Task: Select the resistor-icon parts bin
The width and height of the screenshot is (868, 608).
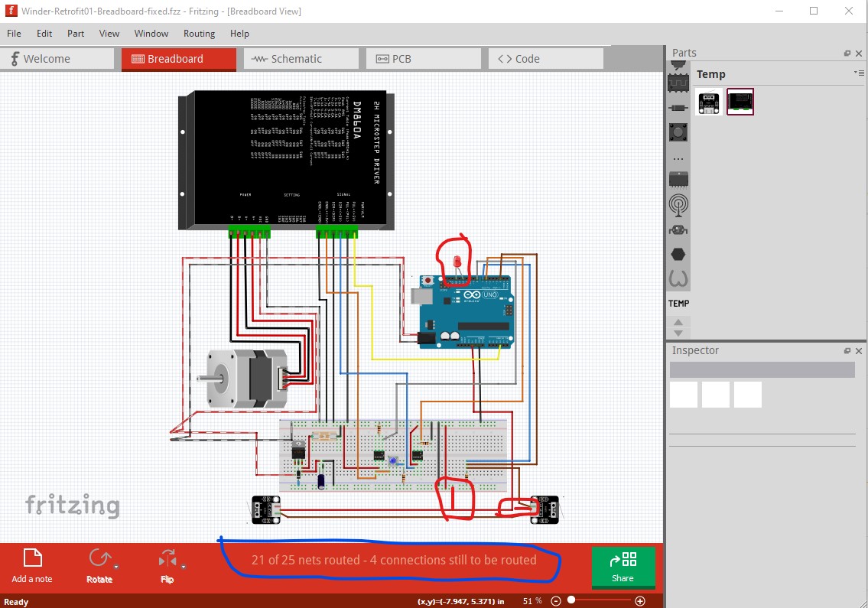Action: [x=678, y=108]
